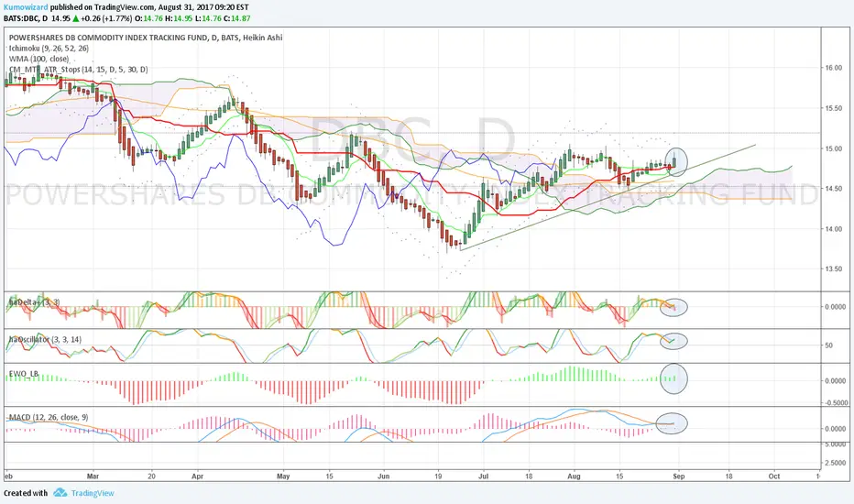Click the TradingView logo icon at bottom
This screenshot has width=854, height=504.
(60, 493)
